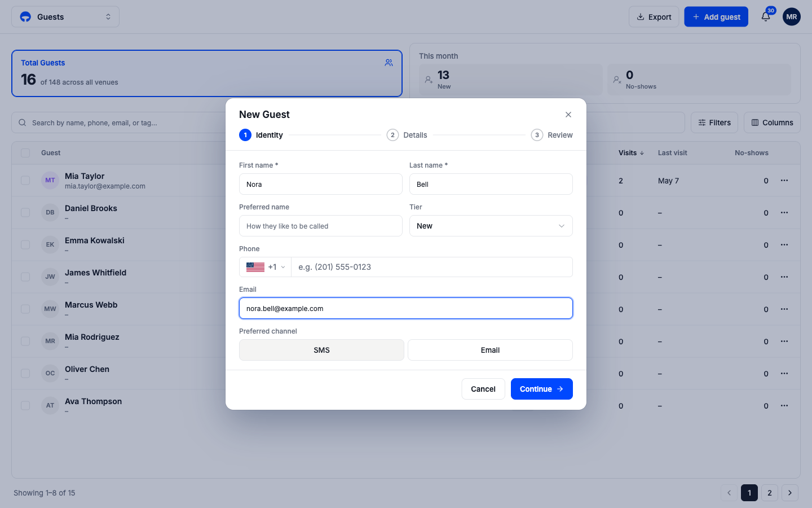Click the Guests app logo icon

[25, 17]
